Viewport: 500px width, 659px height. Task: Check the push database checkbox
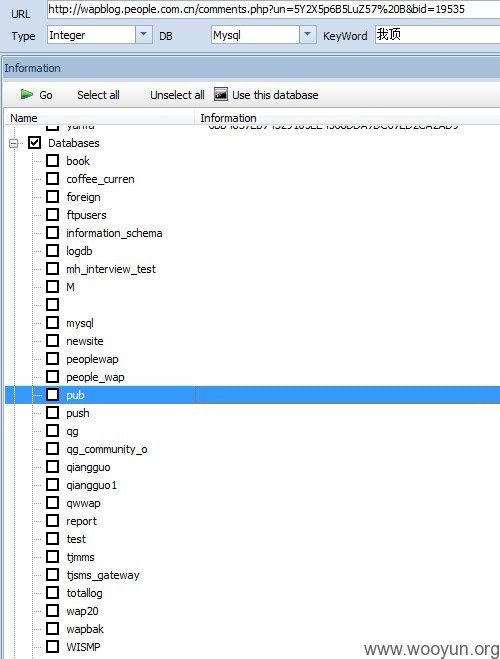53,413
